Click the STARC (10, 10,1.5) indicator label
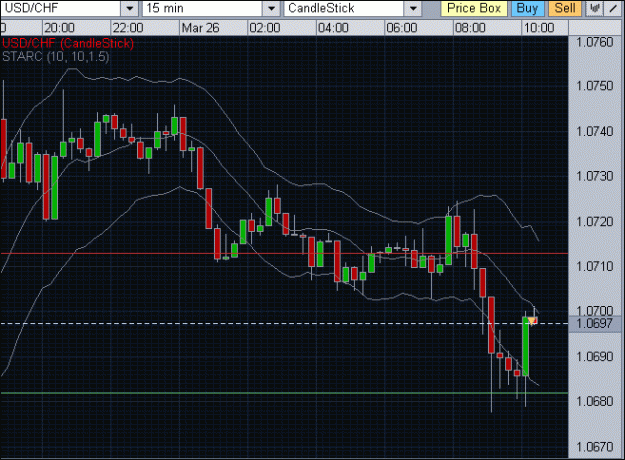Viewport: 625px width, 460px height. [x=55, y=57]
